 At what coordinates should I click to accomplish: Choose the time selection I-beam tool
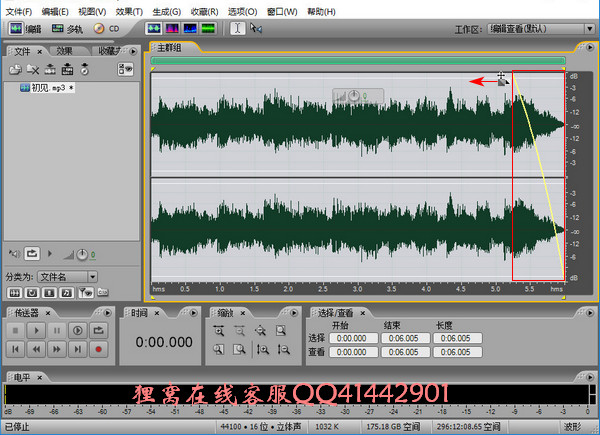coord(238,28)
